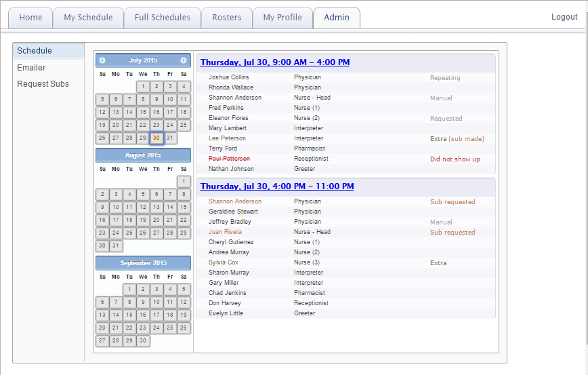
Task: Go to previous month in calendar
Action: [x=102, y=60]
